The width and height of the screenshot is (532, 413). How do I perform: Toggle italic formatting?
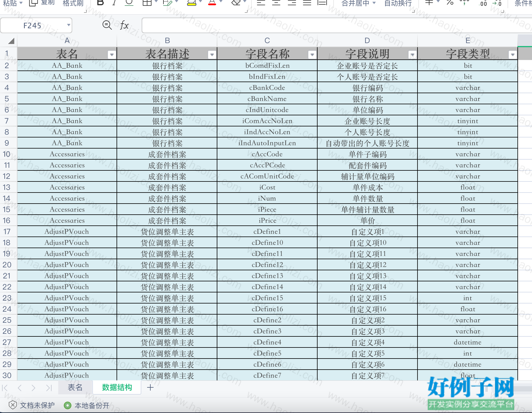coord(114,3)
